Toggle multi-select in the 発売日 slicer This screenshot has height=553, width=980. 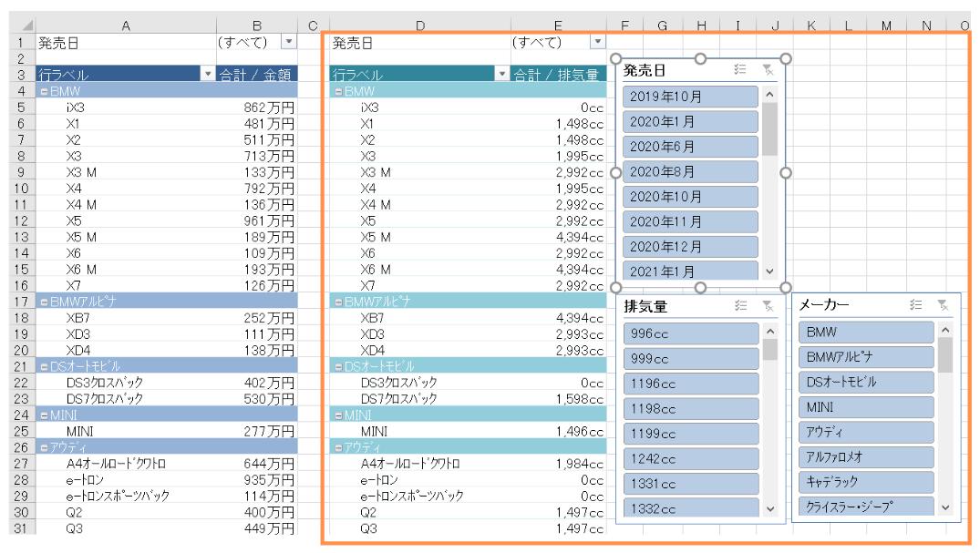tap(741, 70)
